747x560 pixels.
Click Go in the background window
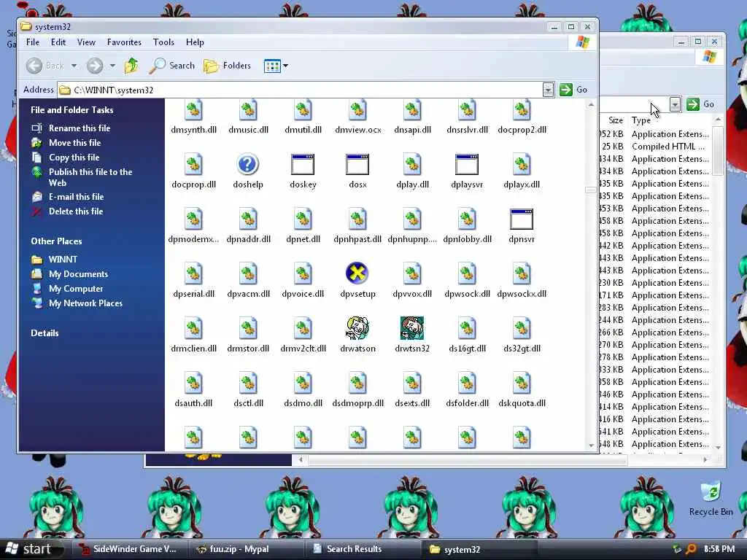point(700,104)
